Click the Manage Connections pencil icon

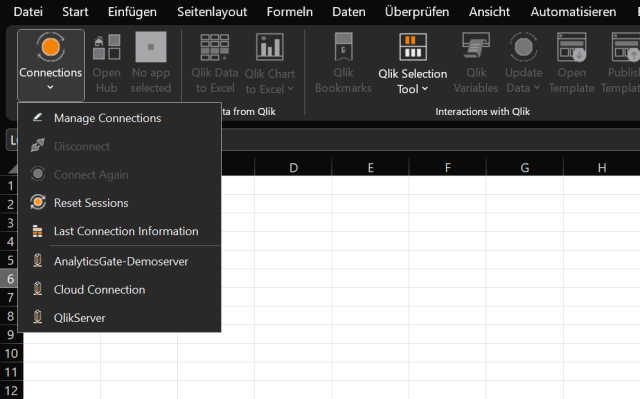point(38,117)
